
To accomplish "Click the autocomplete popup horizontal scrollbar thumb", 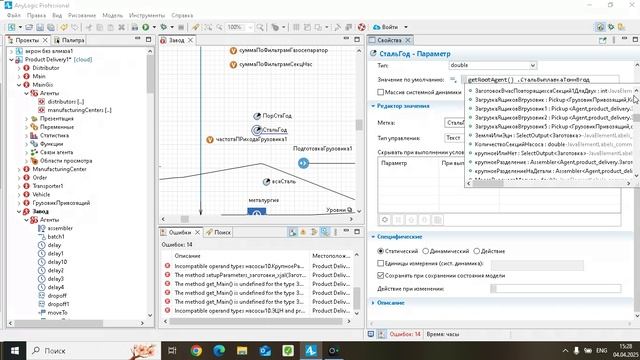I will (488, 184).
